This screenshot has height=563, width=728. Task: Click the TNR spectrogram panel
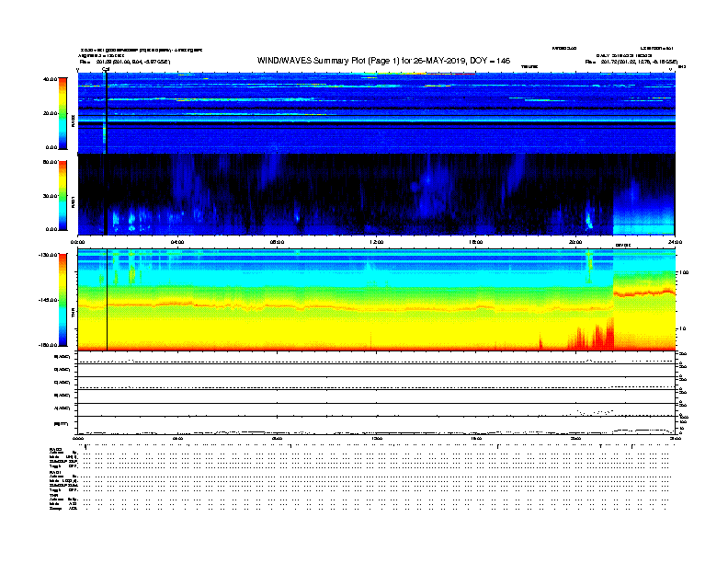pos(377,300)
